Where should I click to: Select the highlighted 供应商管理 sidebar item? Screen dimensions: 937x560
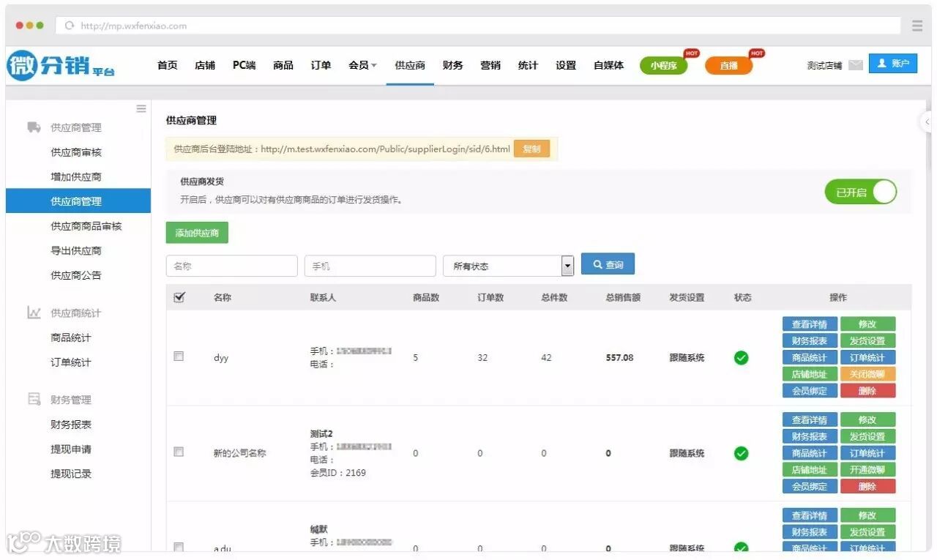[x=78, y=201]
